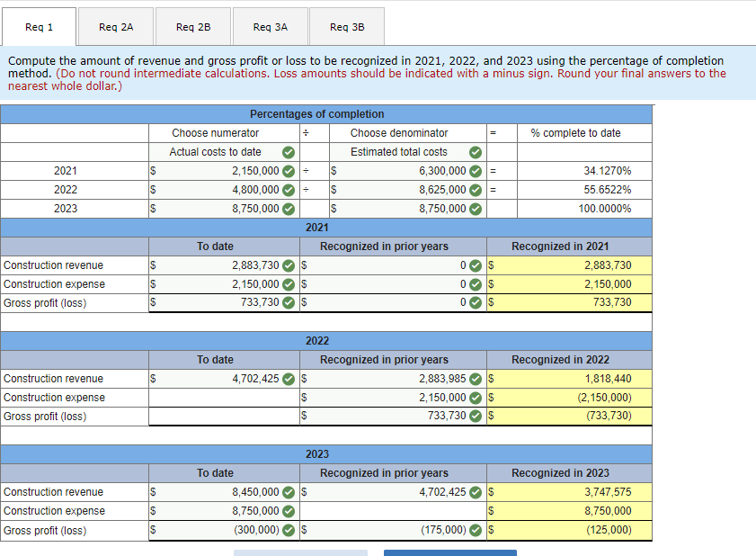Click check mark next to 8,625,000 denominator
756x556 pixels.
click(x=476, y=190)
